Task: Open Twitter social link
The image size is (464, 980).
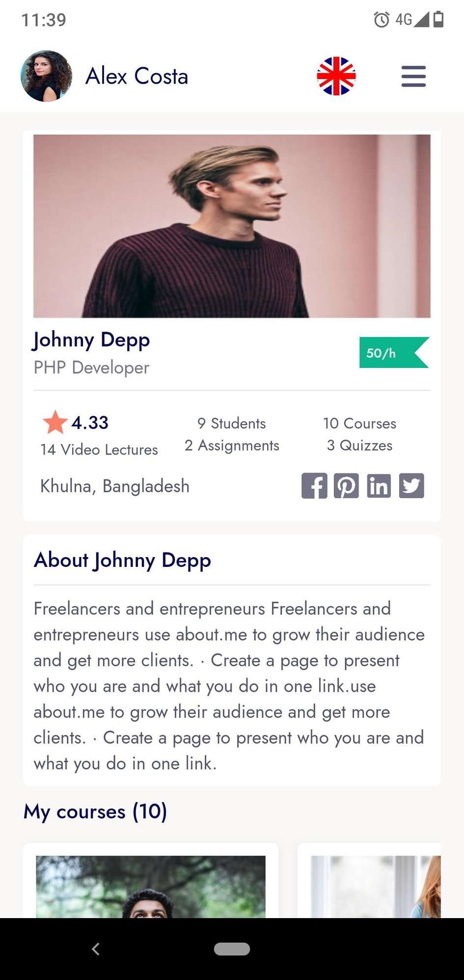Action: 411,486
